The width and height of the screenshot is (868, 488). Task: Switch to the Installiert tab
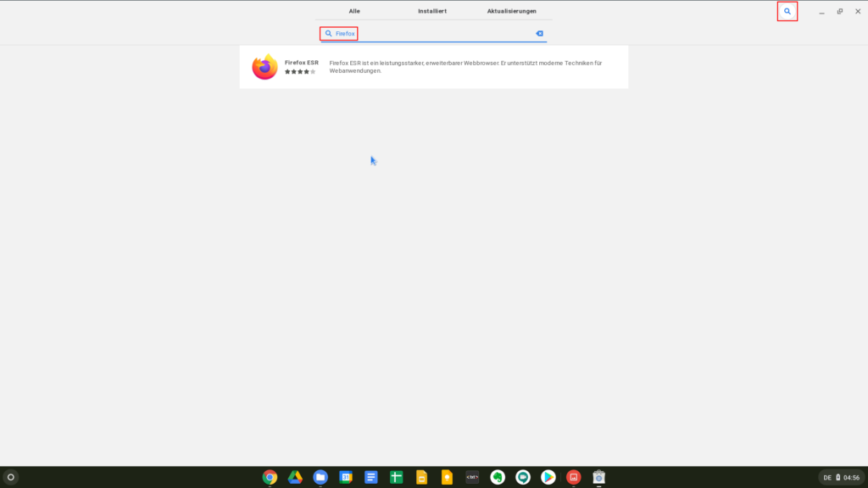tap(432, 11)
